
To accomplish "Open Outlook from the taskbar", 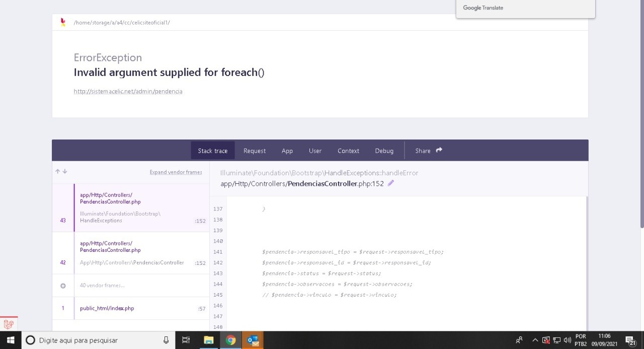I will pos(253,340).
